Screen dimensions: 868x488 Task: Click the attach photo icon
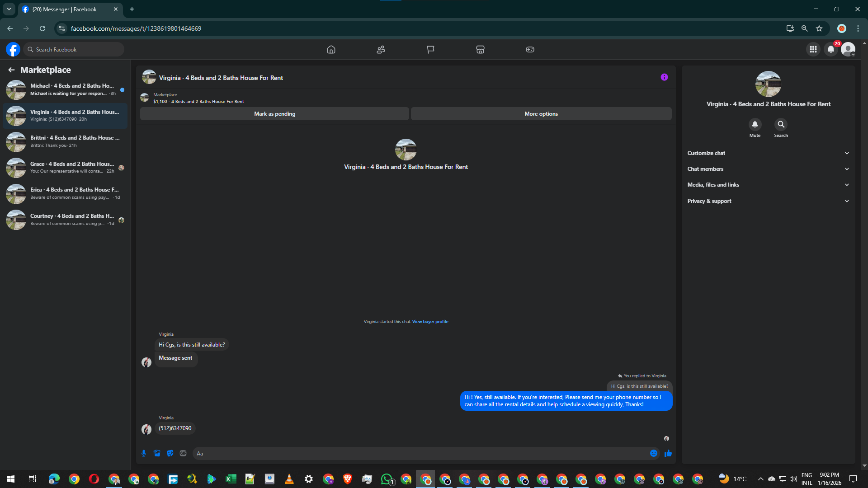pos(157,453)
